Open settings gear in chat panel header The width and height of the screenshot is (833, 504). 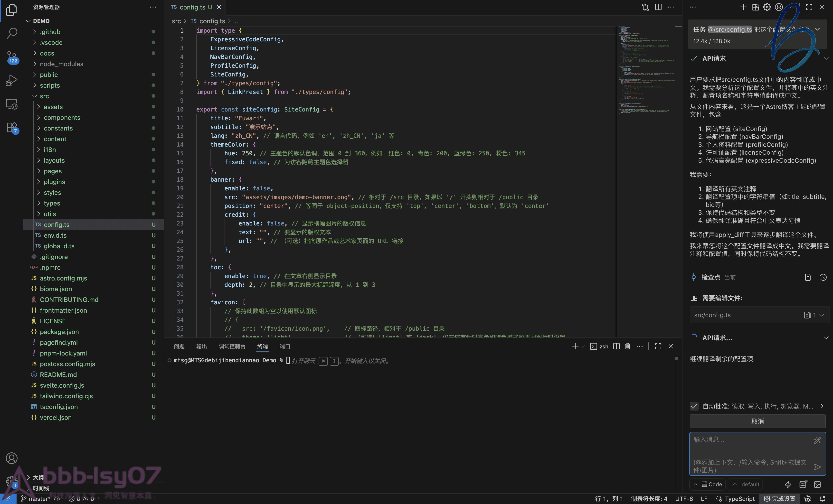pyautogui.click(x=767, y=7)
